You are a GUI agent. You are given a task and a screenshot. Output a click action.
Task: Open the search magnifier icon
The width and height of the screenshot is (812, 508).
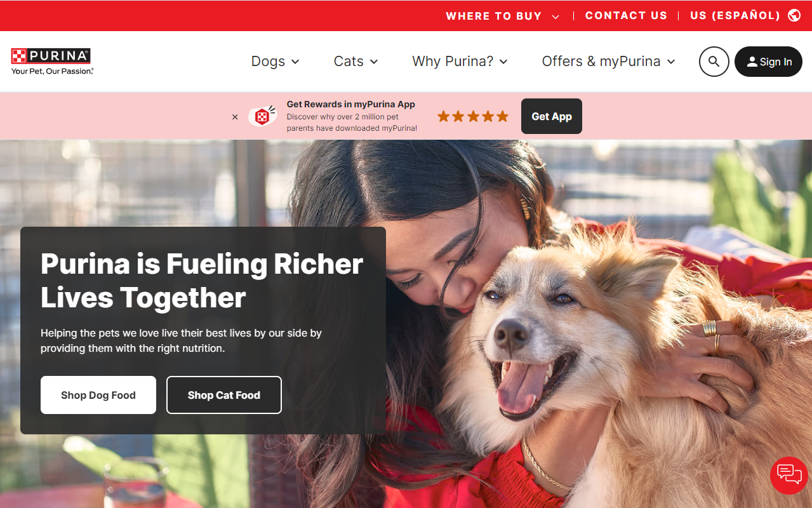pyautogui.click(x=714, y=62)
